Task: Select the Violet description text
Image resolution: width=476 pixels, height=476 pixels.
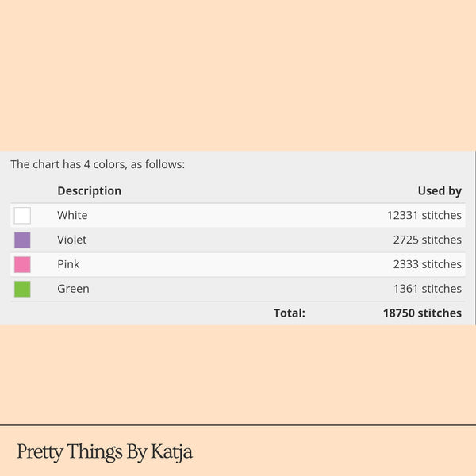Action: [x=71, y=240]
